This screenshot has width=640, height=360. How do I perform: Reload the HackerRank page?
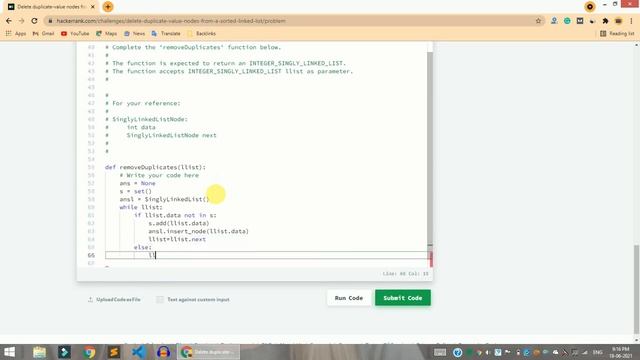pyautogui.click(x=34, y=21)
